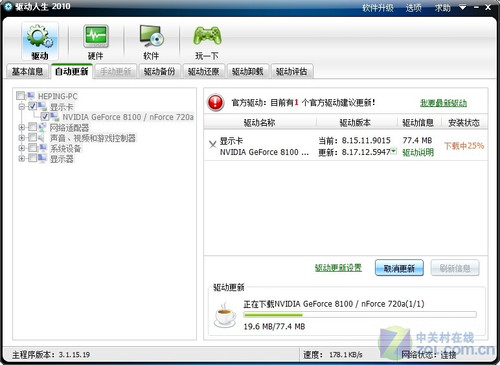Toggle the HEPING-PC root checkbox
This screenshot has height=365, width=500.
pyautogui.click(x=21, y=96)
